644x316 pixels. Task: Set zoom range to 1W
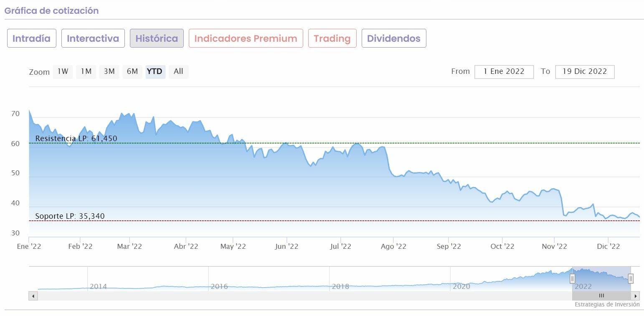coord(63,71)
